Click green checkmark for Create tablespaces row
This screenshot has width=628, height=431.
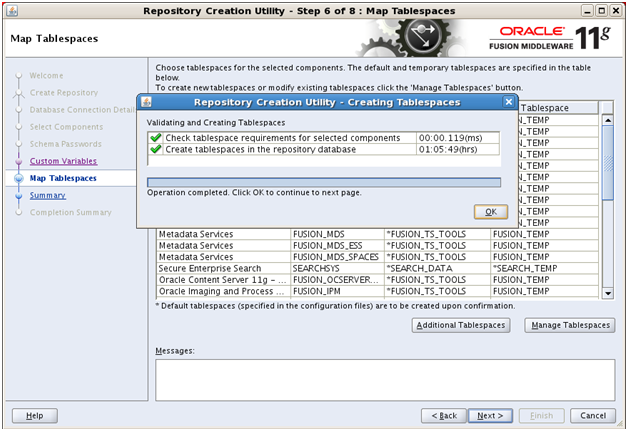155,149
